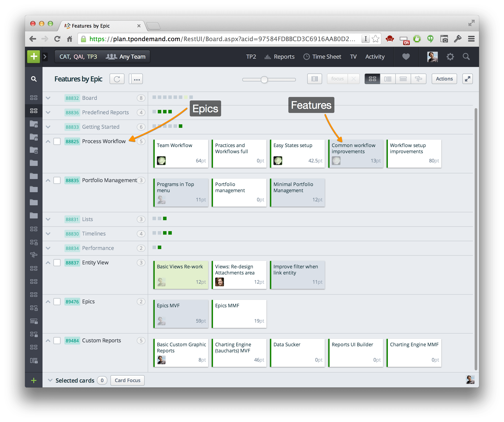
Task: Refresh the Features by Epic board
Action: tap(117, 79)
